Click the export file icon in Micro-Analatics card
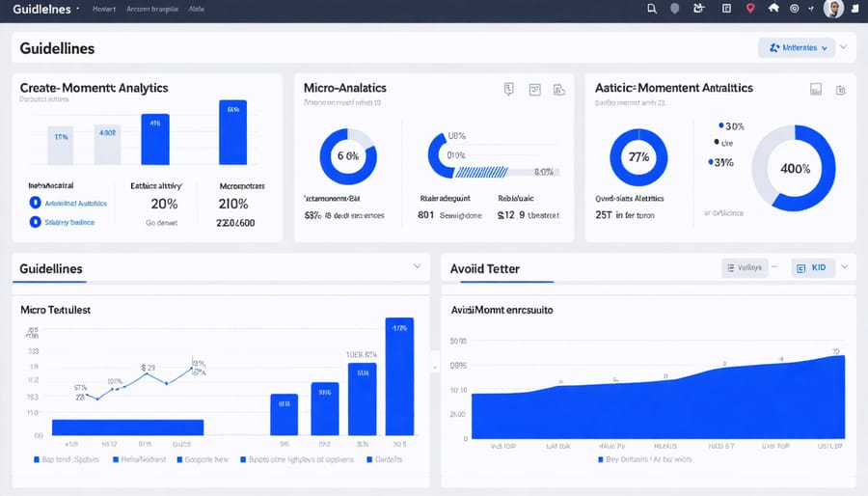 (x=559, y=90)
